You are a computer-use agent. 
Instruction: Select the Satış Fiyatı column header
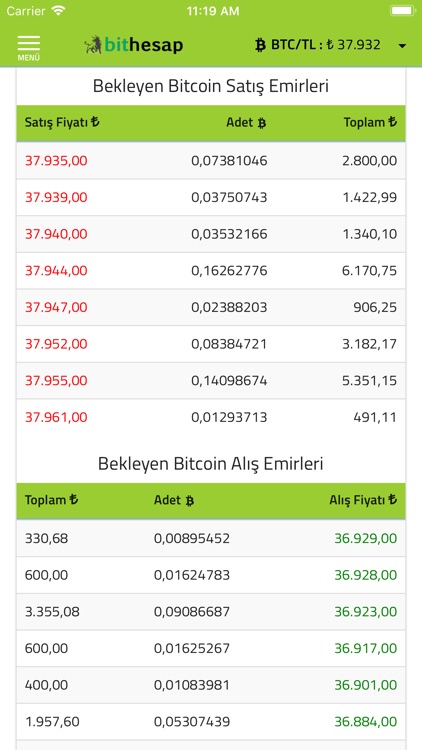[x=62, y=122]
